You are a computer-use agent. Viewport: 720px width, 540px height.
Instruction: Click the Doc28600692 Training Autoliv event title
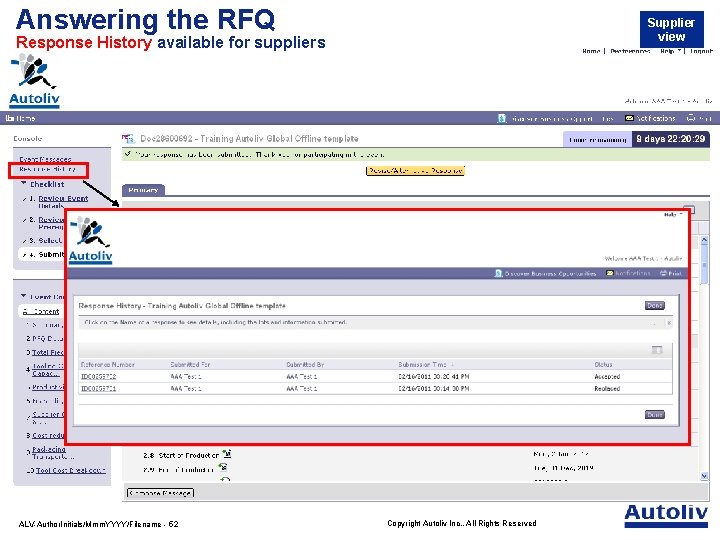tap(249, 139)
